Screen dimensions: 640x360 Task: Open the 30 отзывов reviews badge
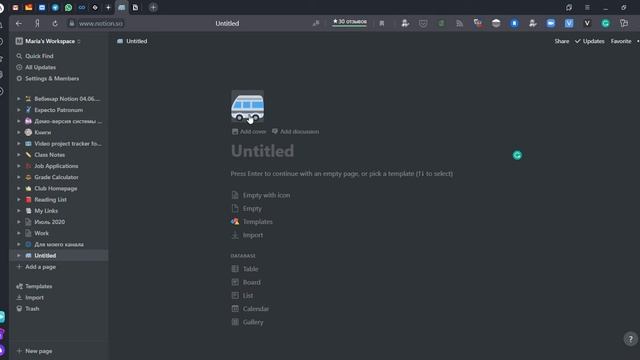349,22
